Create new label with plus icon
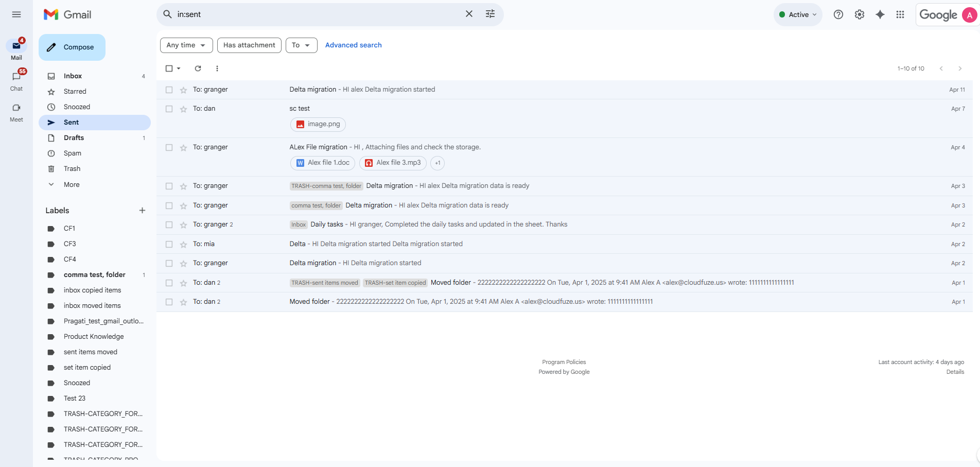980x467 pixels. pyautogui.click(x=142, y=211)
